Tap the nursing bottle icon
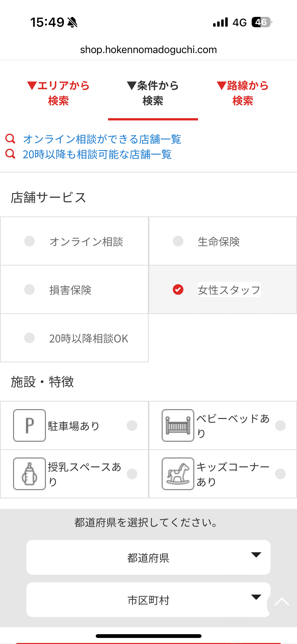The width and height of the screenshot is (297, 644). click(29, 474)
